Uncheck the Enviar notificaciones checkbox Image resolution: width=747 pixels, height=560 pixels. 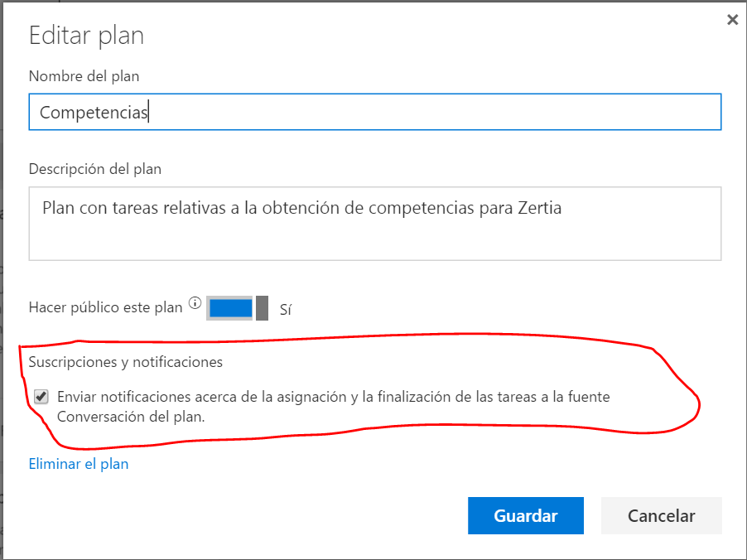point(41,398)
